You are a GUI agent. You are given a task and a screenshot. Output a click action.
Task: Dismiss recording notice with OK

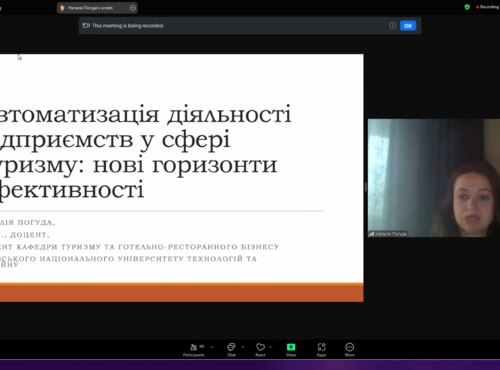coord(408,26)
